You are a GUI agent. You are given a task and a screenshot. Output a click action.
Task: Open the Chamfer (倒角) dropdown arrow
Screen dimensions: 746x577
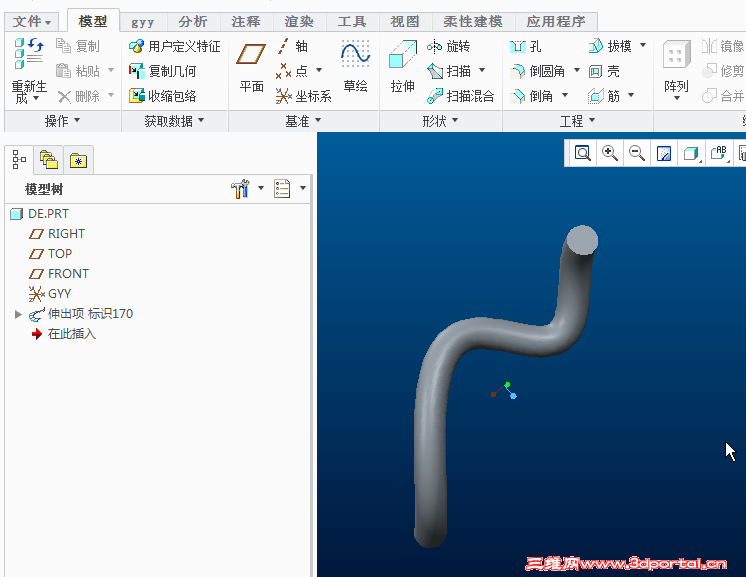[565, 95]
